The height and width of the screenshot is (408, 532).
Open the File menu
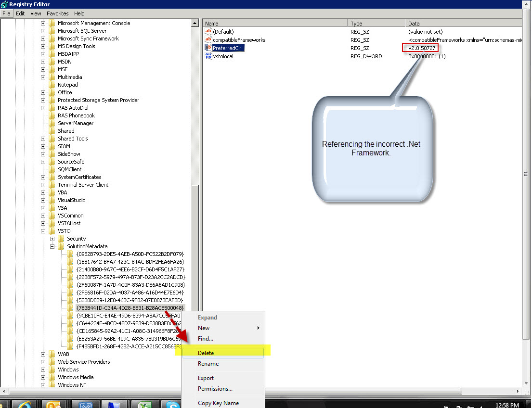[6, 13]
